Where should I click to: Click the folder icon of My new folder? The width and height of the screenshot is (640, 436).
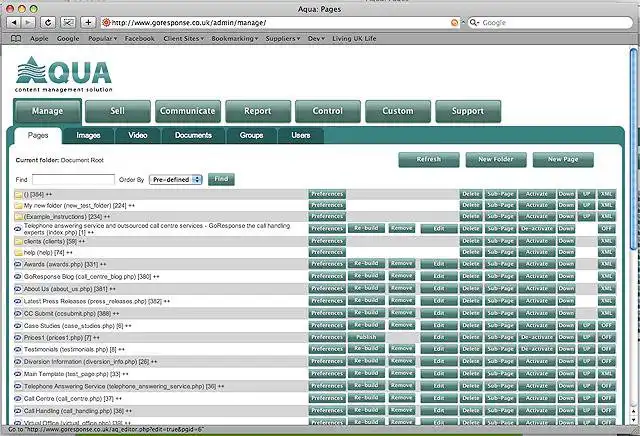18,205
